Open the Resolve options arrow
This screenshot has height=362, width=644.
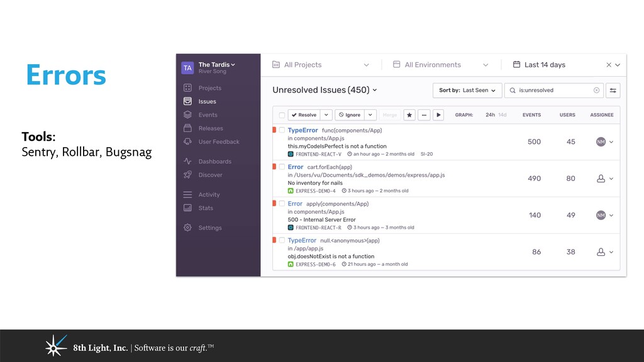[326, 115]
